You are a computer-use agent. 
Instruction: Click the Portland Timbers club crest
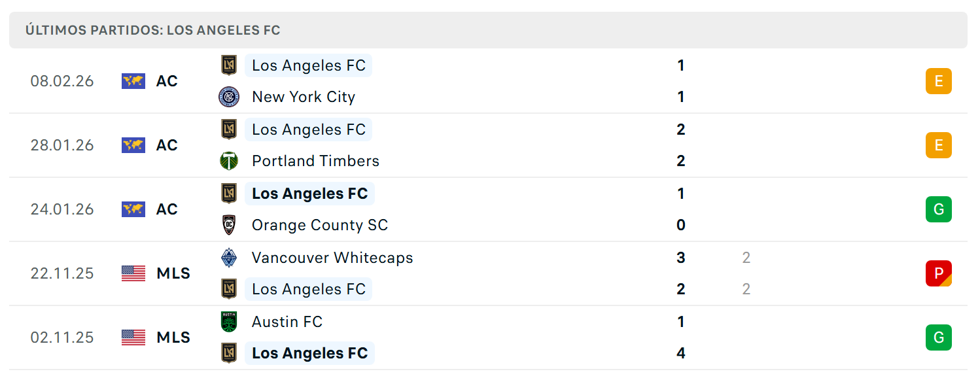tap(229, 161)
